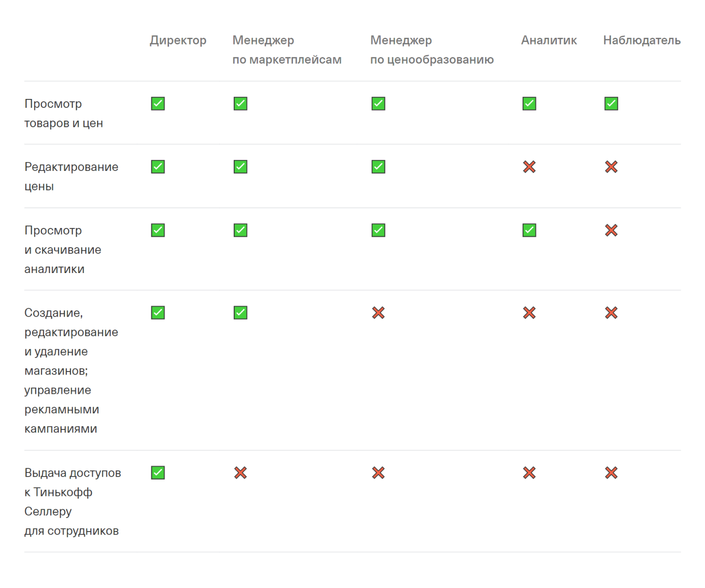The width and height of the screenshot is (705, 588).
Task: Click Наблюдатель red cross for Редактирование цены
Action: click(611, 167)
